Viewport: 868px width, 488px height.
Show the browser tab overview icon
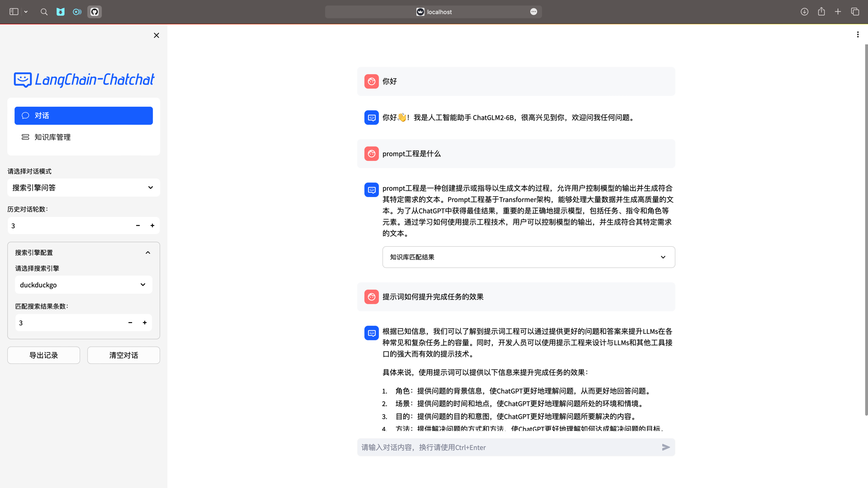click(x=855, y=12)
